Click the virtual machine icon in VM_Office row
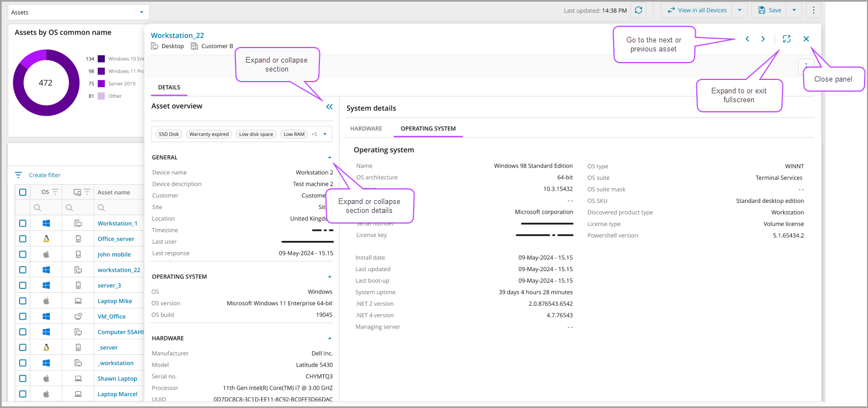868x408 pixels. [x=78, y=316]
